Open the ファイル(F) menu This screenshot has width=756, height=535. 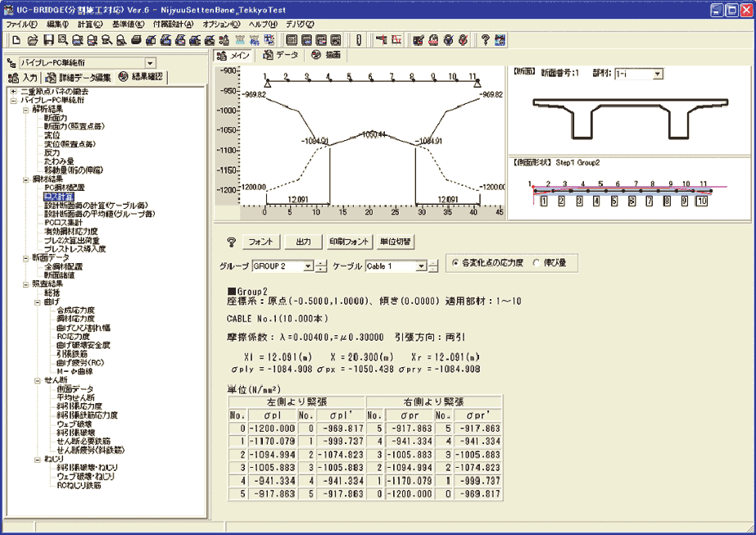point(21,24)
